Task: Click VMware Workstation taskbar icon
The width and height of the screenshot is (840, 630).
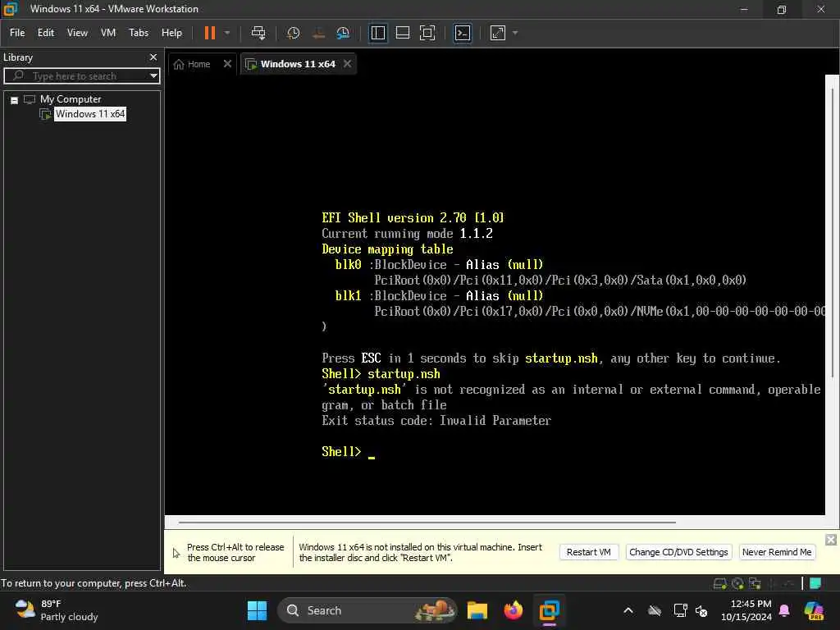Action: (549, 610)
